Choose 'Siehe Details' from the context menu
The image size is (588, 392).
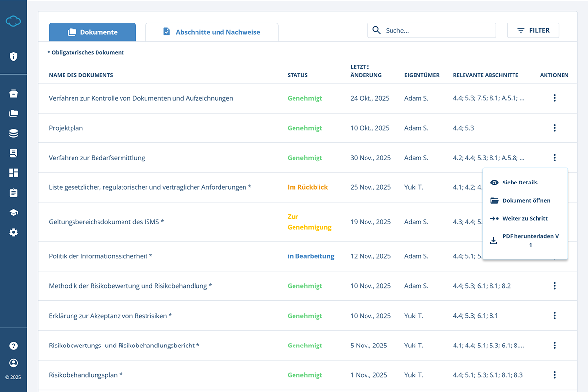coord(519,182)
